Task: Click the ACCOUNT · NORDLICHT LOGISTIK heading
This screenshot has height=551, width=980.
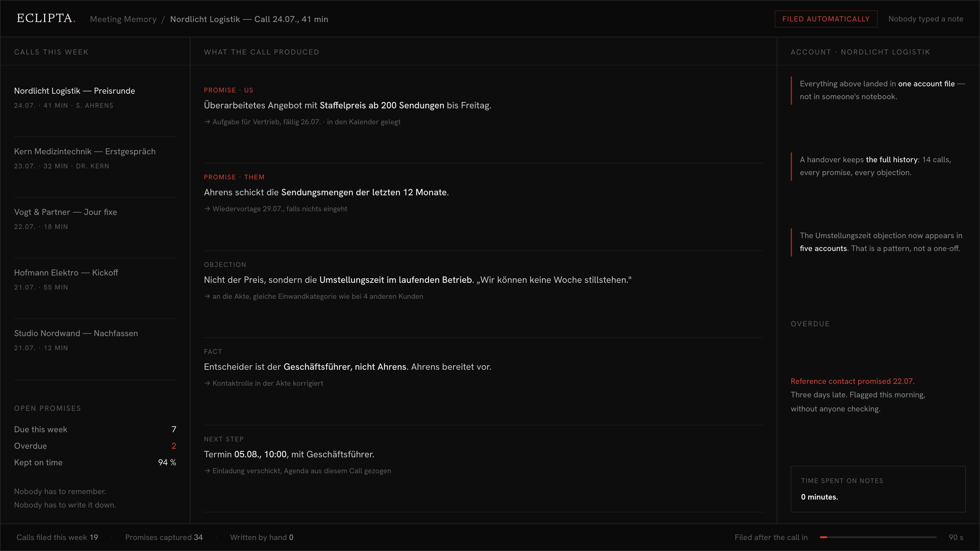Action: pos(860,52)
